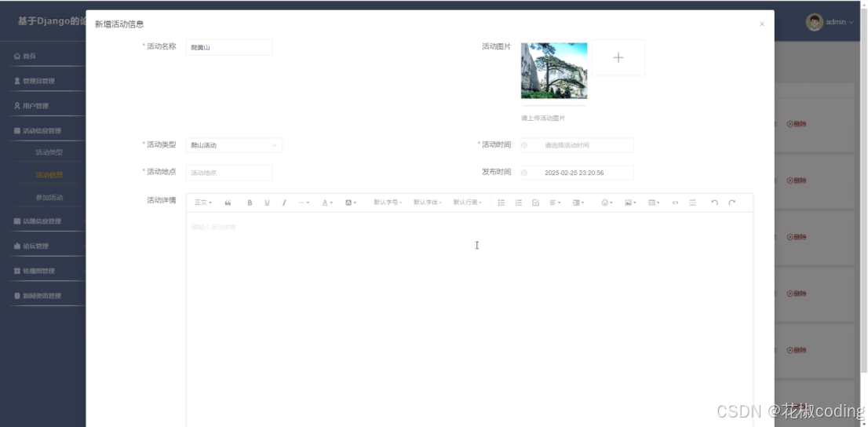This screenshot has height=427, width=868.
Task: Click the admin avatar picture
Action: click(814, 22)
